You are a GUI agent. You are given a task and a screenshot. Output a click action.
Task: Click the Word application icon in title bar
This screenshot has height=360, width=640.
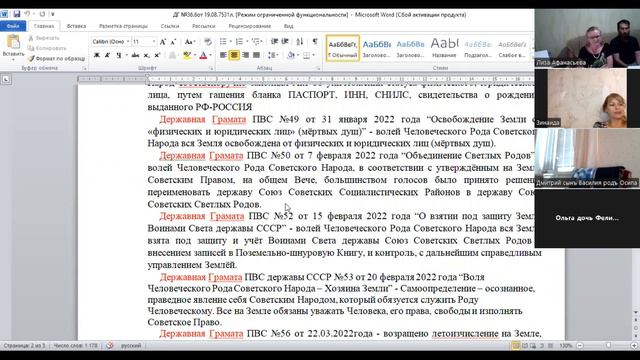coord(4,14)
